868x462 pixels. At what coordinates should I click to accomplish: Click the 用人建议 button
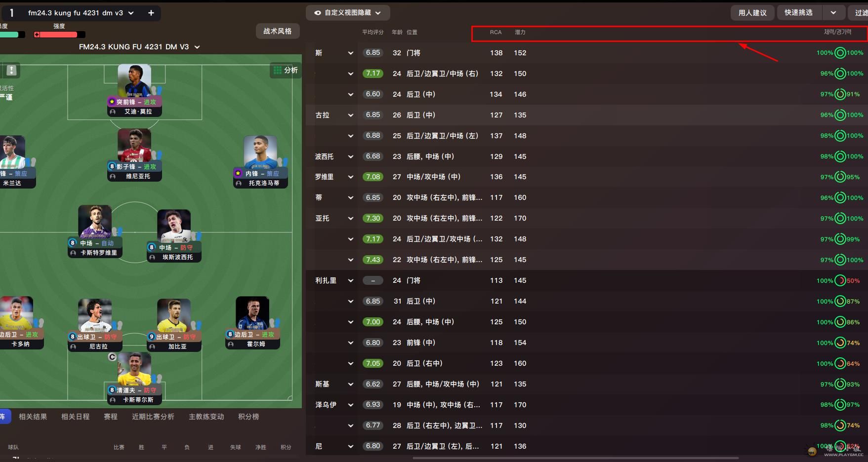tap(752, 13)
